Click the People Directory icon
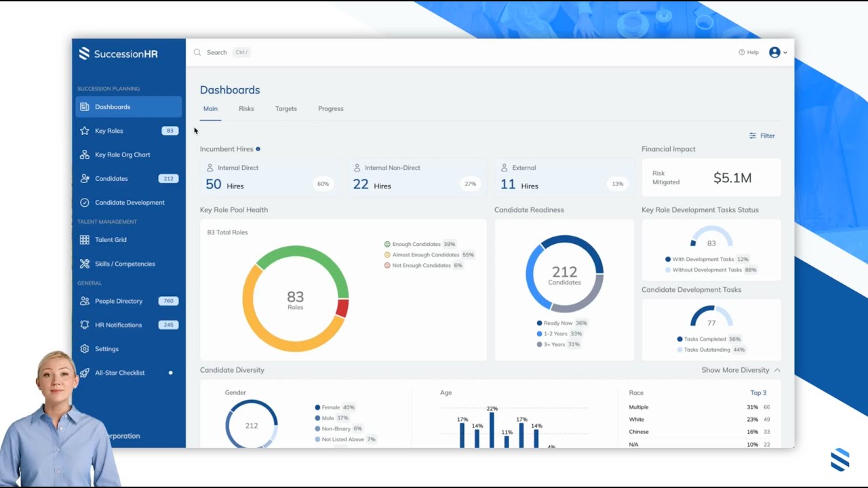The height and width of the screenshot is (488, 868). (x=84, y=301)
